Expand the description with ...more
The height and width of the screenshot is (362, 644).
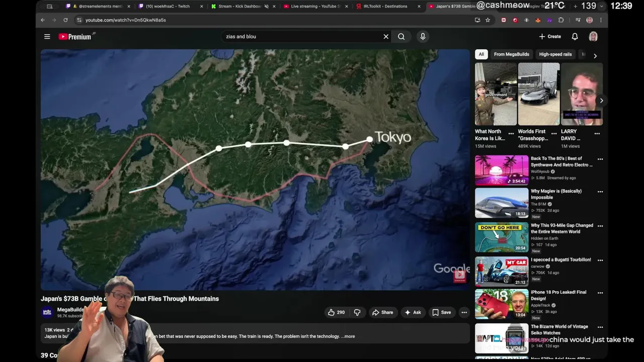tap(349, 336)
